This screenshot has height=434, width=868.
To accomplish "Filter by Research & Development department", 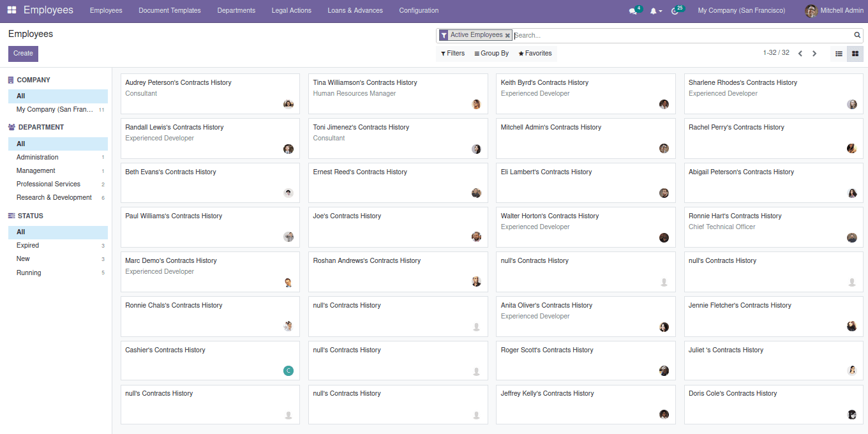I will 54,198.
